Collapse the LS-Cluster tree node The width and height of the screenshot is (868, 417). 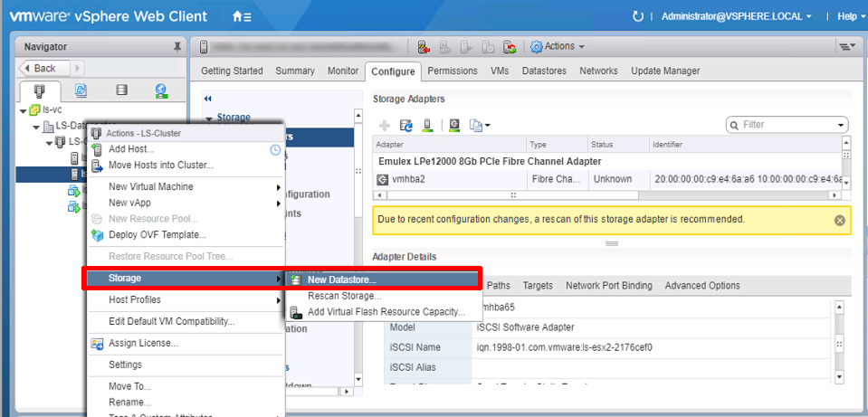(x=49, y=143)
